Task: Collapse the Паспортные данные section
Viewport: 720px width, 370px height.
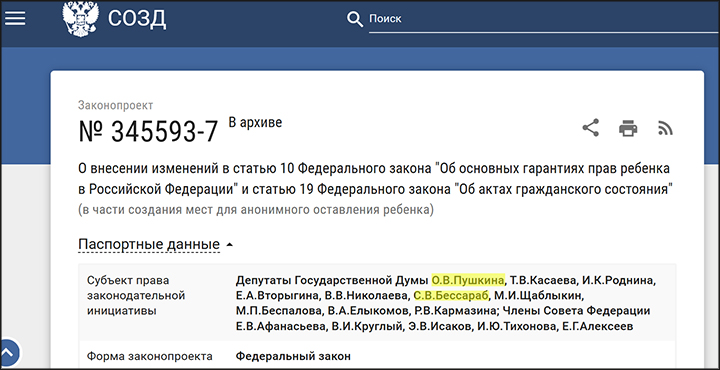Action: click(156, 244)
